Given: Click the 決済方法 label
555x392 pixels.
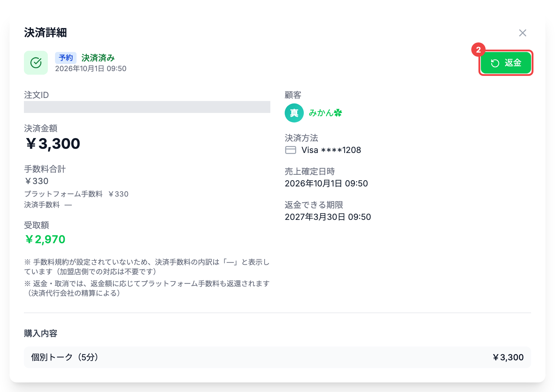Looking at the screenshot, I should point(301,138).
